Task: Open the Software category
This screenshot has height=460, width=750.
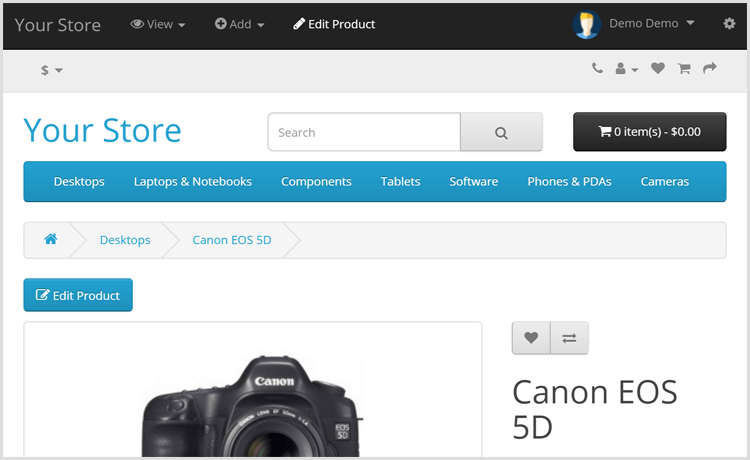Action: click(x=474, y=182)
